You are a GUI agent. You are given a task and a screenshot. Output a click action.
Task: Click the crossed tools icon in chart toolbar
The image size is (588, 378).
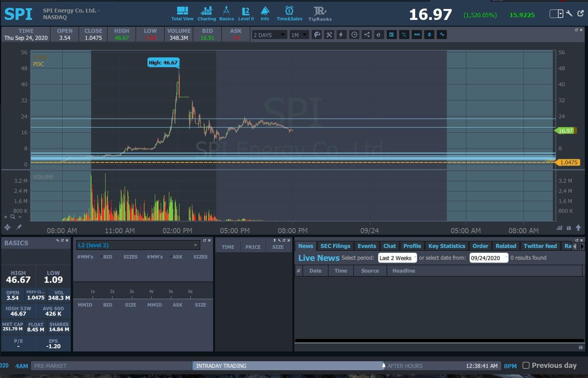click(x=329, y=35)
